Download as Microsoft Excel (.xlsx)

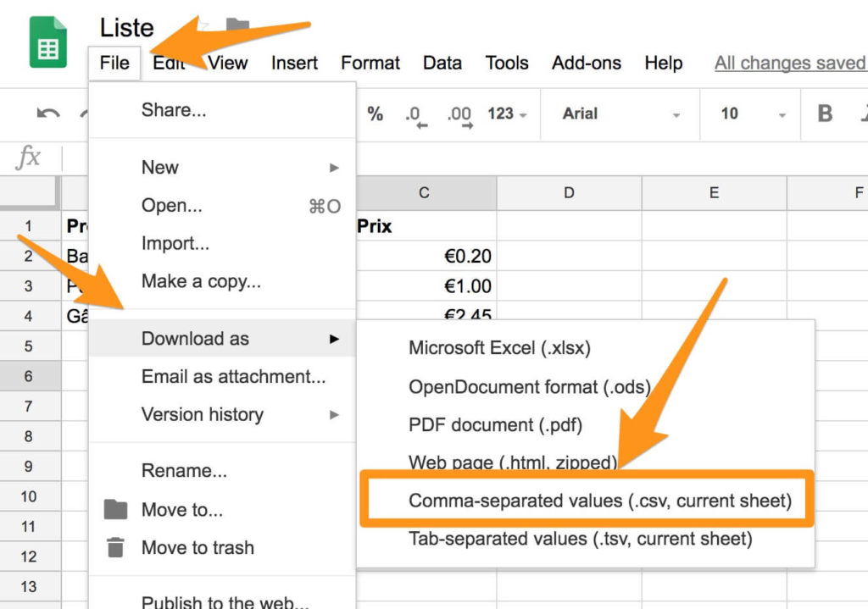pos(586,348)
